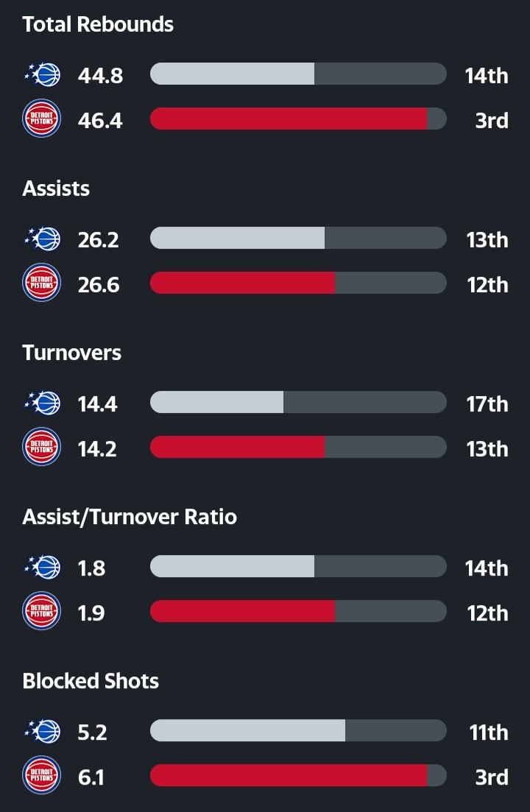Tap the Magic 17th rank for Turnovers

[x=487, y=403]
